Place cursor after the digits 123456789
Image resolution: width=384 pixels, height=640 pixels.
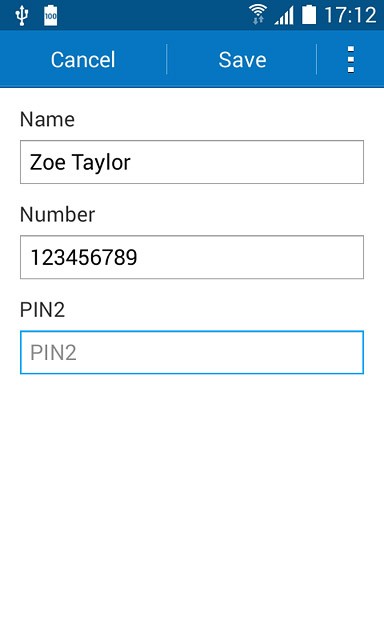(140, 258)
